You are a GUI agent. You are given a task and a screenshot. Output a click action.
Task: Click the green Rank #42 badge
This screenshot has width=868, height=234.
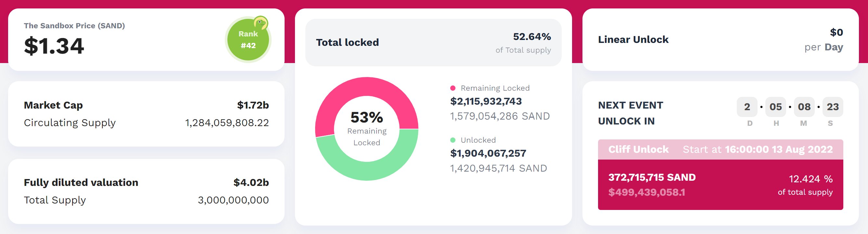pos(248,40)
